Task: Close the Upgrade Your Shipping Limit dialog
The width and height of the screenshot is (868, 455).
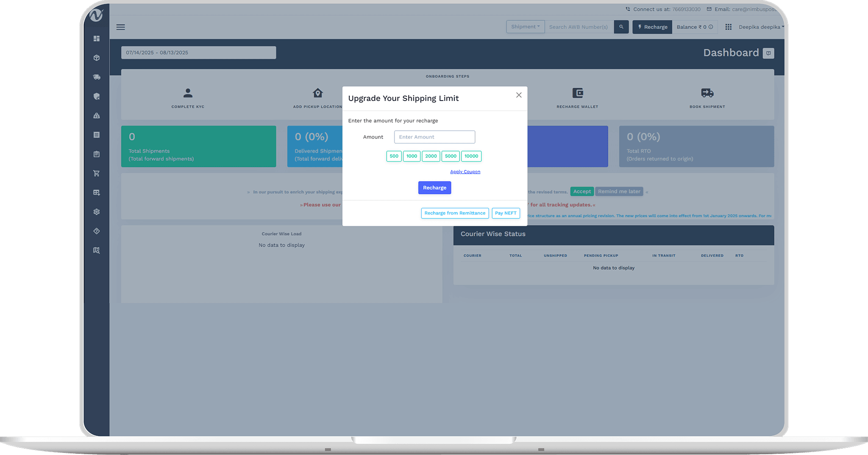Action: [519, 95]
